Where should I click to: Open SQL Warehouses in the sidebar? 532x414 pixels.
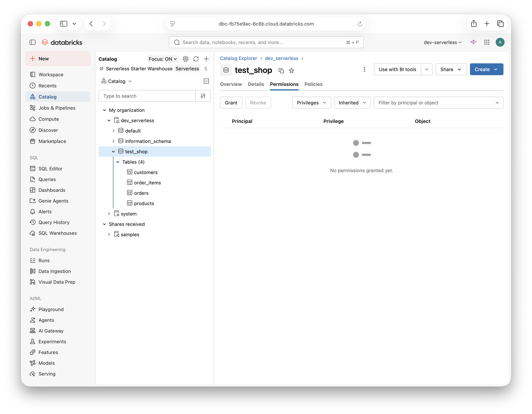pyautogui.click(x=58, y=233)
